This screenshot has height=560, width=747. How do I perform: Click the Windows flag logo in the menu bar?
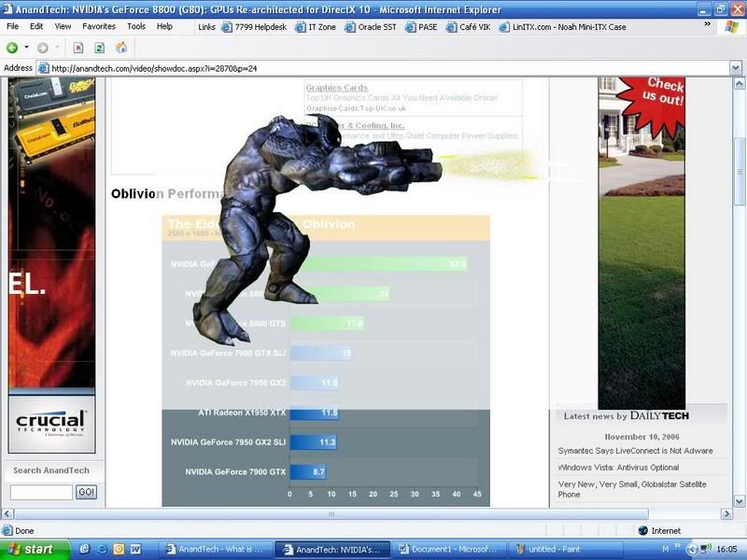pyautogui.click(x=731, y=27)
